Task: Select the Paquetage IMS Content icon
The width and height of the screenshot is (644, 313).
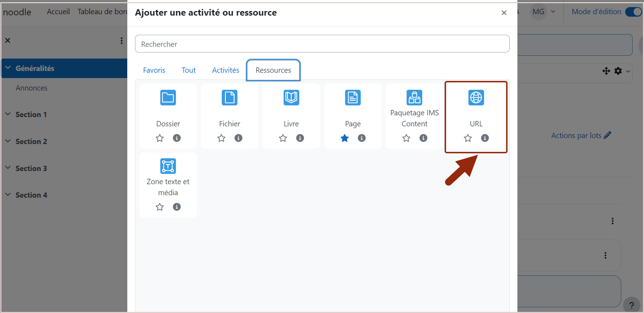Action: coord(414,98)
